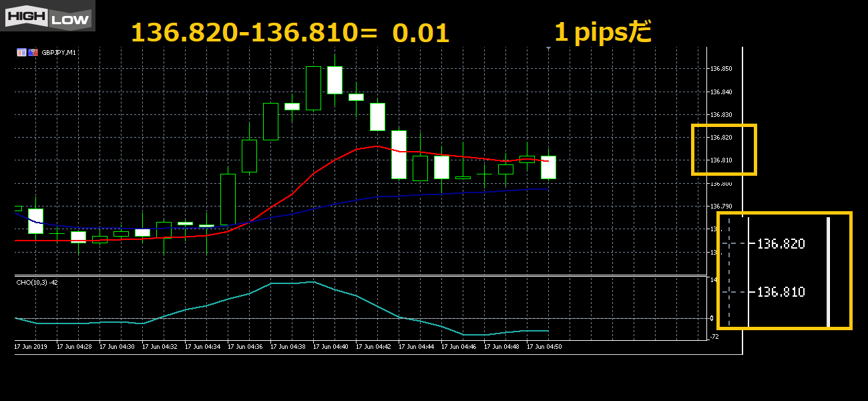Click the HighLow logo
Screen dimensions: 868x401
pos(47,15)
